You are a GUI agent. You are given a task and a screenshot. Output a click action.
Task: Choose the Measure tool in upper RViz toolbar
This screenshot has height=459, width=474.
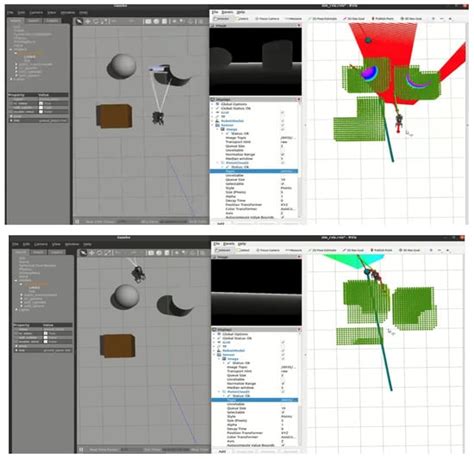293,19
